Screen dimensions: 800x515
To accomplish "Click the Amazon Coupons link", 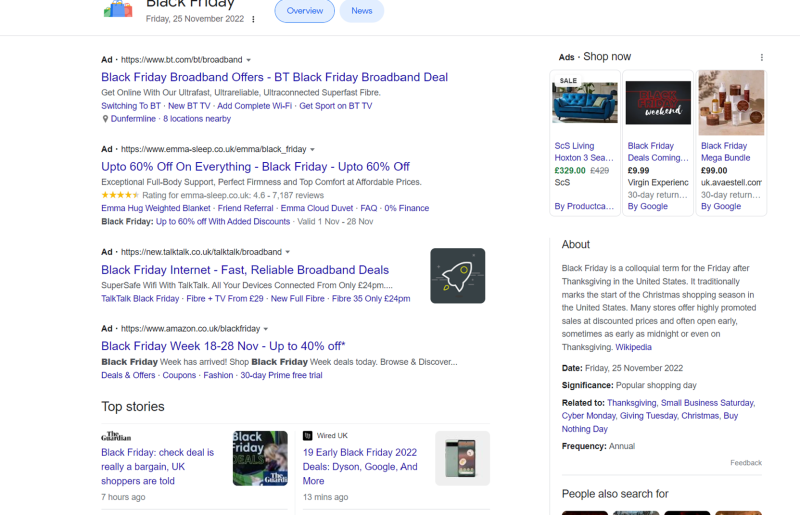I will click(x=179, y=375).
